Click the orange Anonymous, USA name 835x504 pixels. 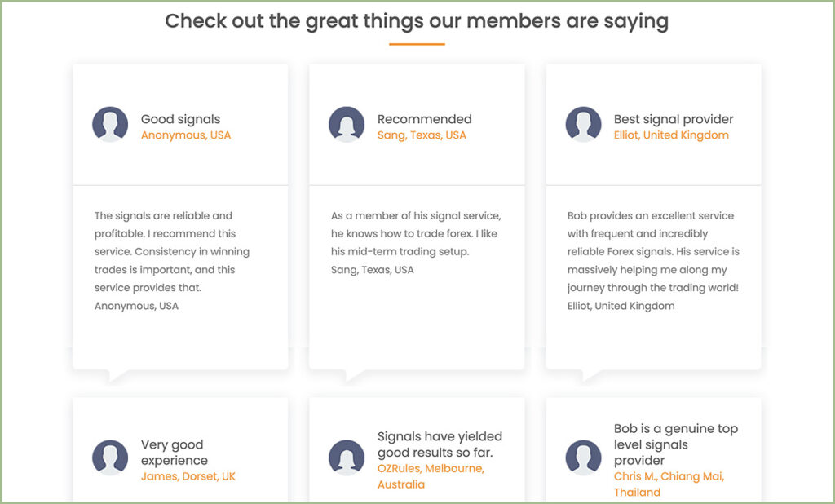[x=186, y=135]
